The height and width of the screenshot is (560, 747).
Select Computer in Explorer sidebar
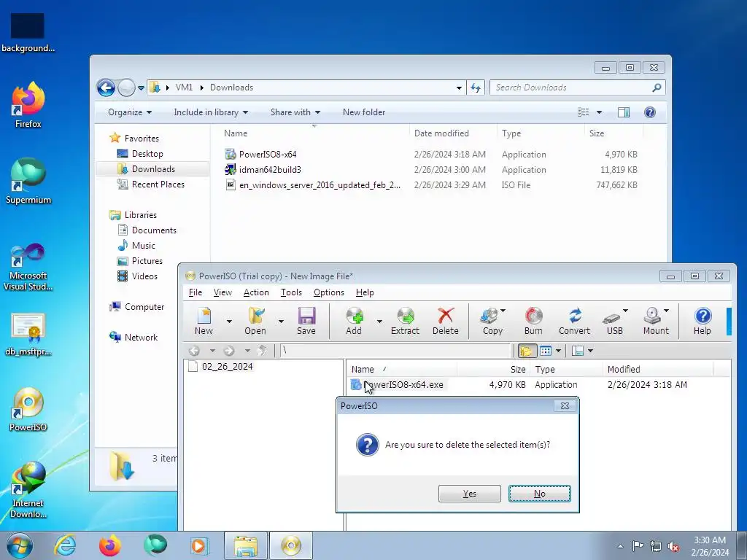(x=144, y=307)
